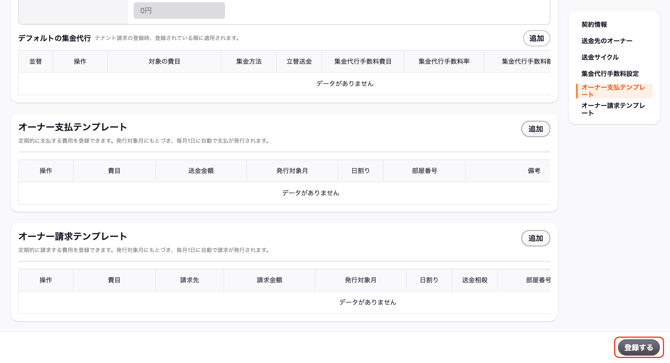Click the 送金相殺 column header
670x363 pixels.
pos(475,280)
